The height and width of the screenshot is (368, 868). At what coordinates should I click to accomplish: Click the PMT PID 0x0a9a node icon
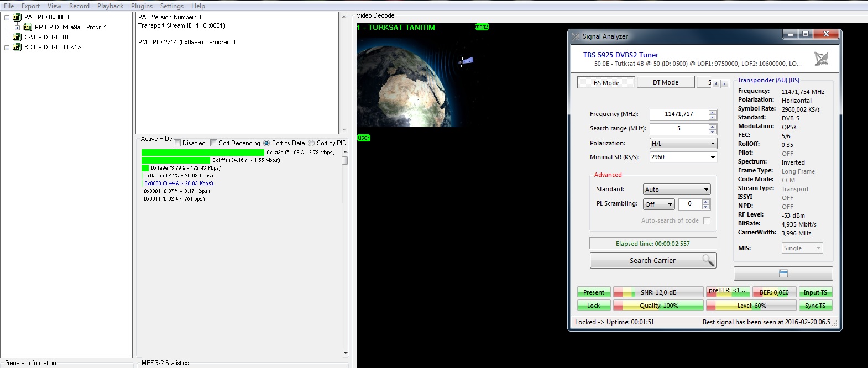point(28,27)
